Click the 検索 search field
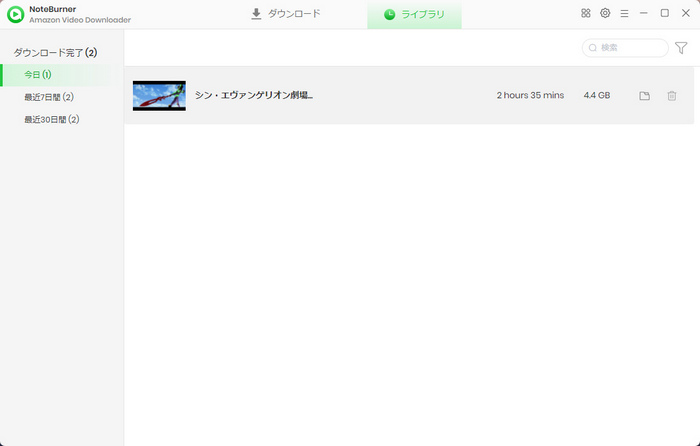Image resolution: width=700 pixels, height=446 pixels. tap(625, 48)
